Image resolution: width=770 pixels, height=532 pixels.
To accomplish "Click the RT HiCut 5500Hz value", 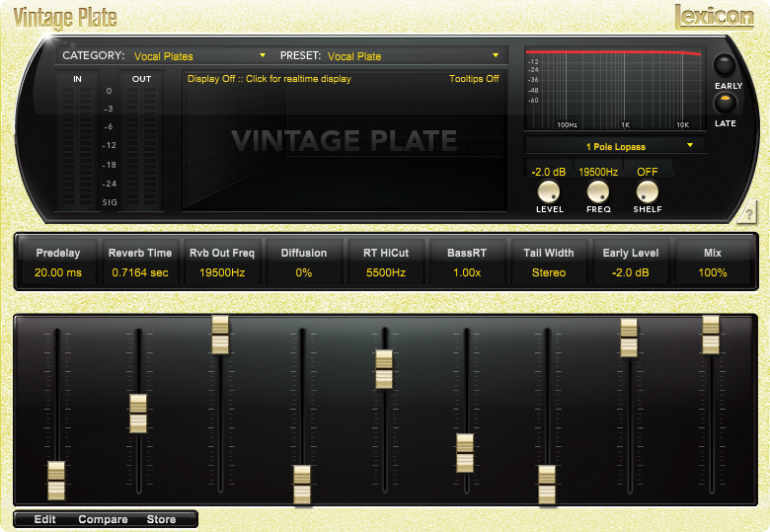I will [385, 272].
